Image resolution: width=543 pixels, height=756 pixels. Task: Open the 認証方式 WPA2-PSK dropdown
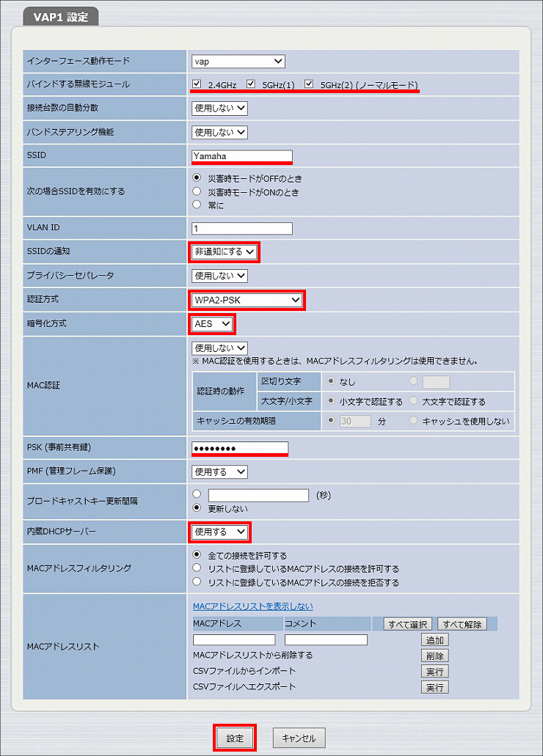[247, 300]
